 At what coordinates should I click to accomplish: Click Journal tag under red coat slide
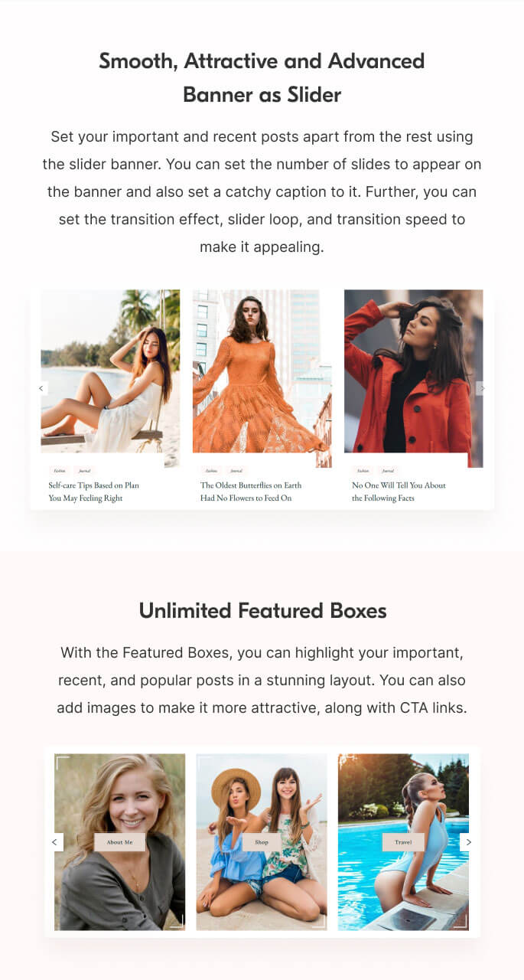click(x=388, y=471)
